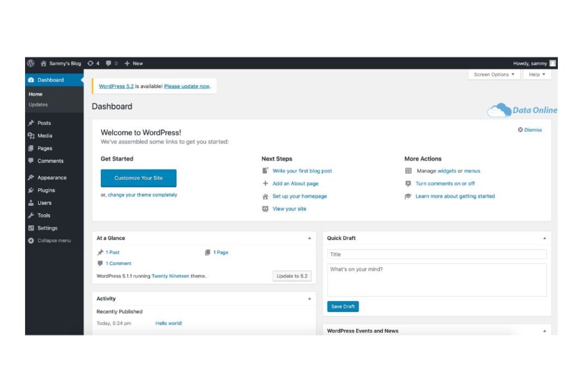Click the Quick Draft Title field

(x=437, y=254)
